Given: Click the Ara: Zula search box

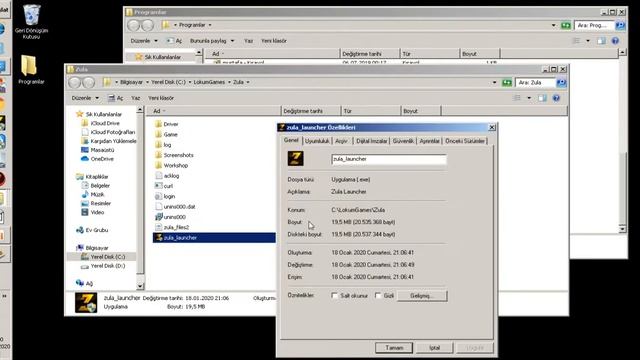Looking at the screenshot, I should pyautogui.click(x=536, y=82).
